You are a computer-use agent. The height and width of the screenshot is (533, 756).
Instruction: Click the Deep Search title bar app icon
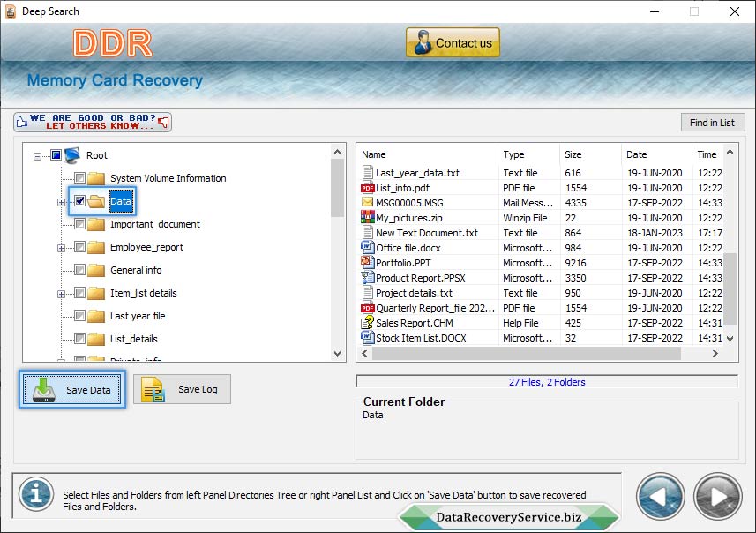pyautogui.click(x=10, y=11)
